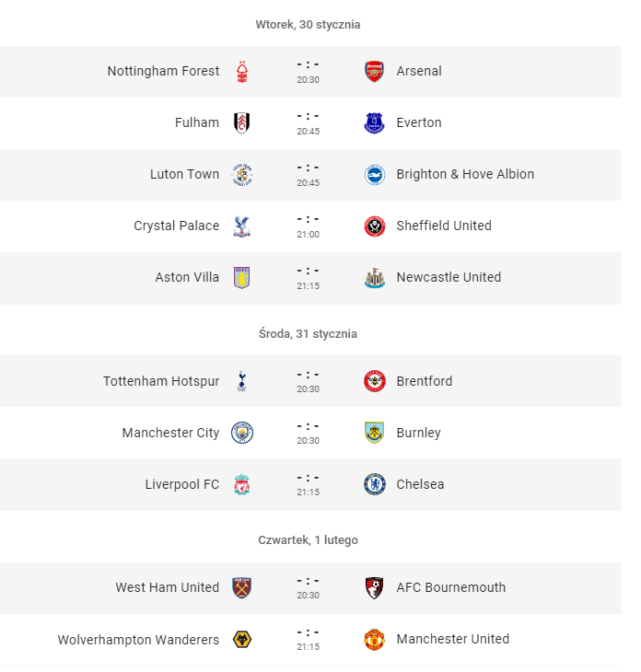Open Aston Villa vs Newcastle 21:15 match

(308, 278)
